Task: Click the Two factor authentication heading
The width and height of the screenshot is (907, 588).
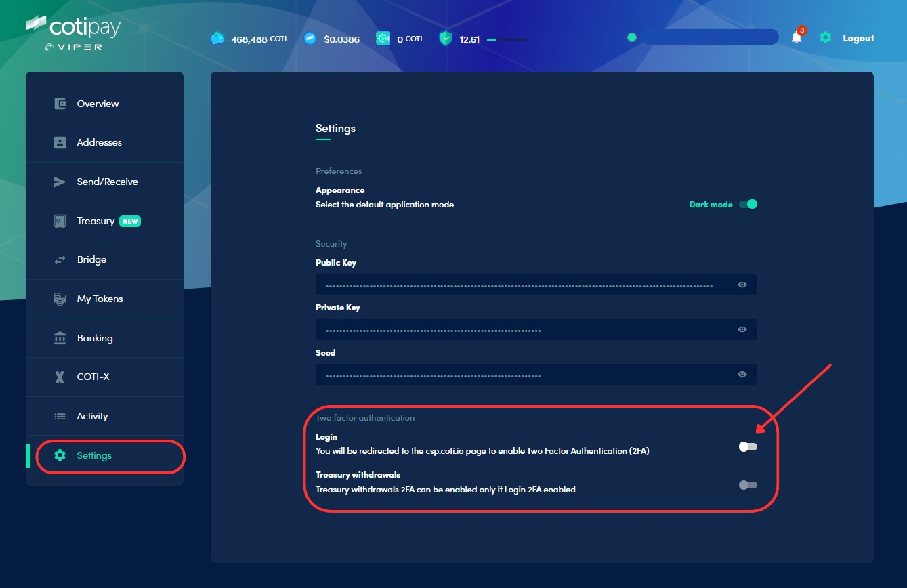Action: point(365,417)
